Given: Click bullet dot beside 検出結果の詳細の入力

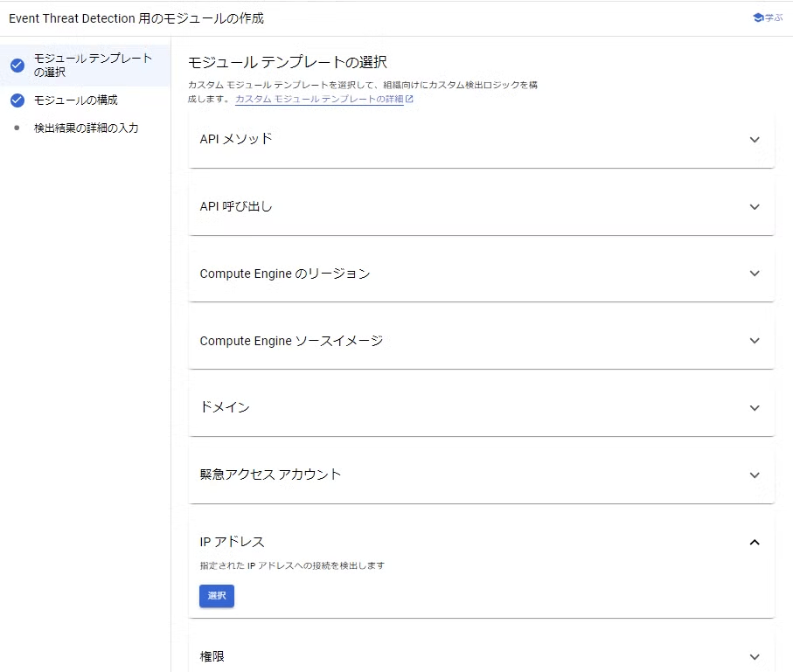Looking at the screenshot, I should tap(17, 128).
